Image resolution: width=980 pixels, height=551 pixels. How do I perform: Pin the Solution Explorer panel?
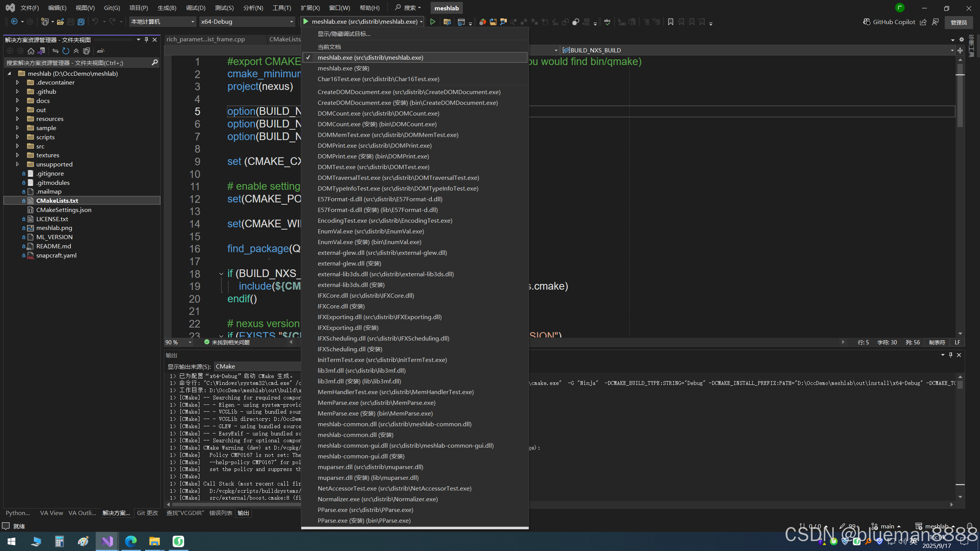pos(146,39)
